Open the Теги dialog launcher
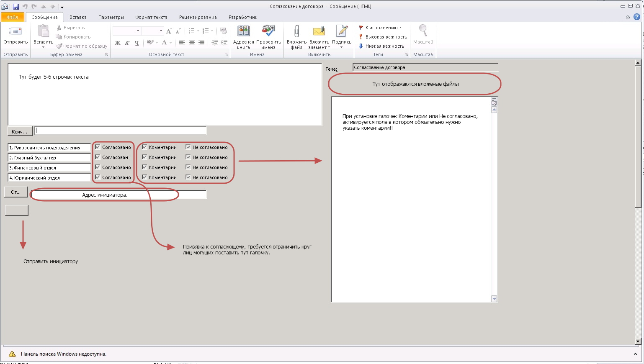Viewport: 644px width, 364px height. [406, 55]
